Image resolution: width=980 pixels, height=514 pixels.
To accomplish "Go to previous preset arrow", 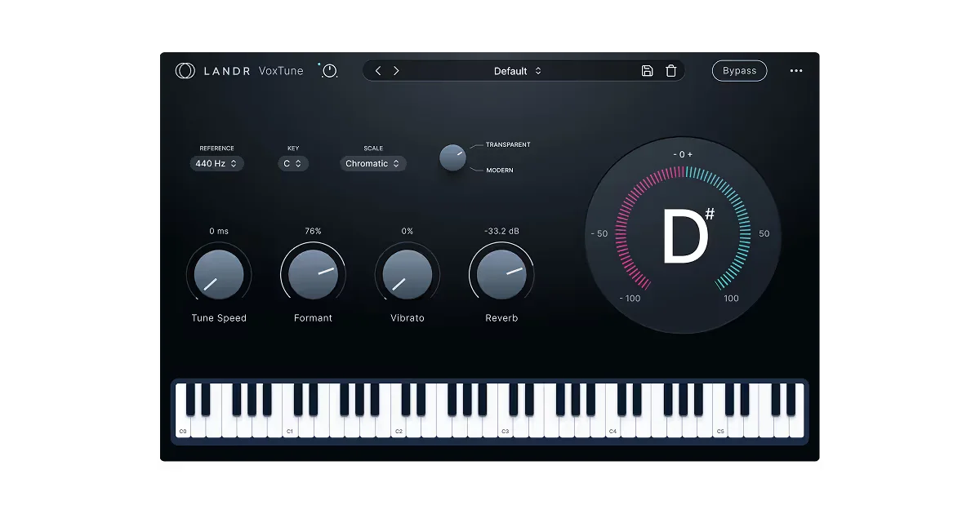I will 378,71.
